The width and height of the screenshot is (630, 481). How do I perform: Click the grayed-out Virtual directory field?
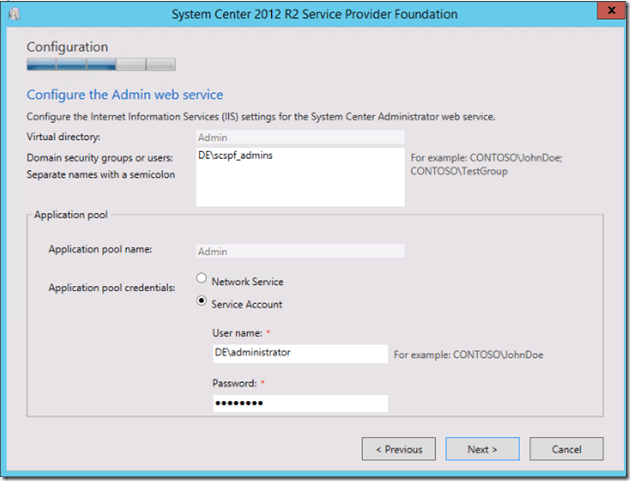[x=300, y=137]
